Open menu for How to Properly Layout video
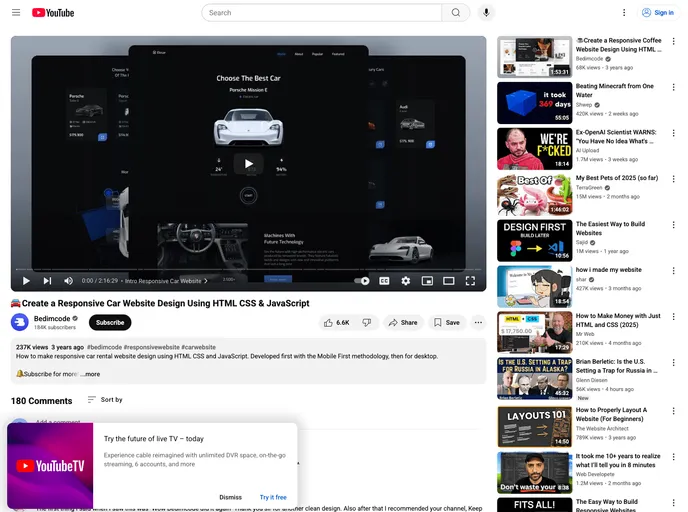Image resolution: width=688 pixels, height=512 pixels. click(x=674, y=411)
